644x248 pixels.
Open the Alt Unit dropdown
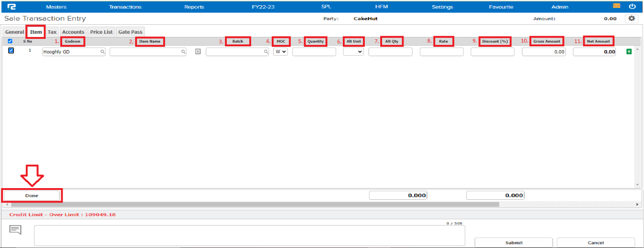[353, 52]
